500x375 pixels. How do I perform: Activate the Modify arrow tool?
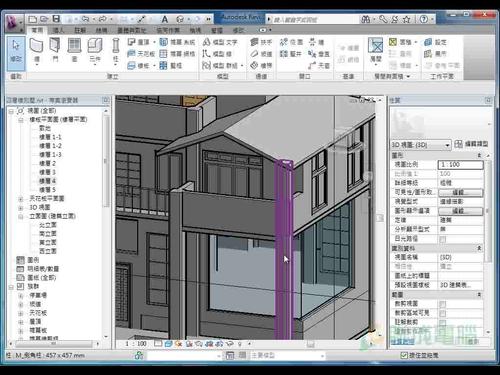pyautogui.click(x=16, y=53)
